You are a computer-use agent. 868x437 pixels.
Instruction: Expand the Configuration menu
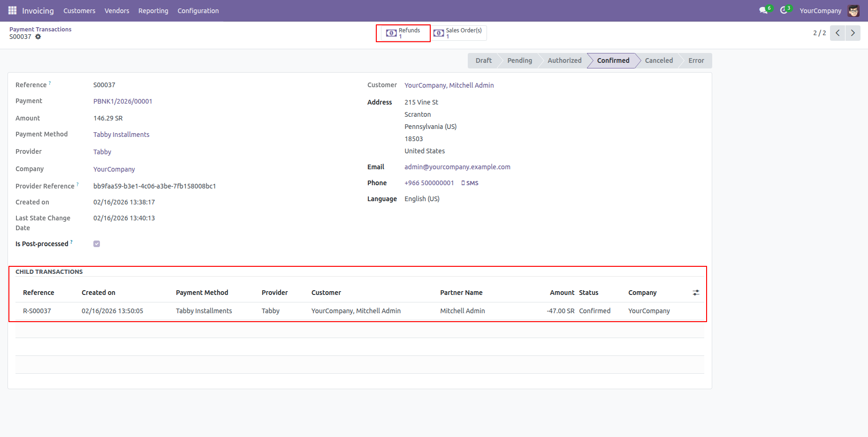[x=198, y=11]
